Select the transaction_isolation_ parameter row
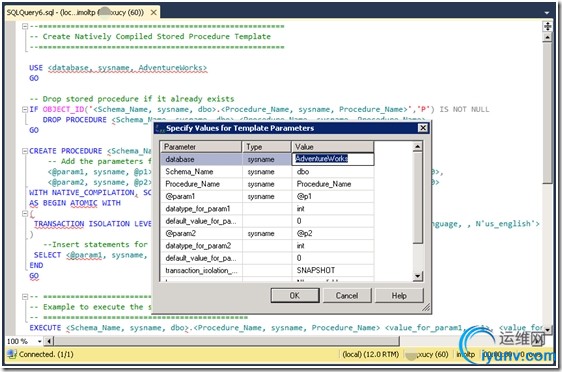The image size is (562, 372). pyautogui.click(x=267, y=271)
